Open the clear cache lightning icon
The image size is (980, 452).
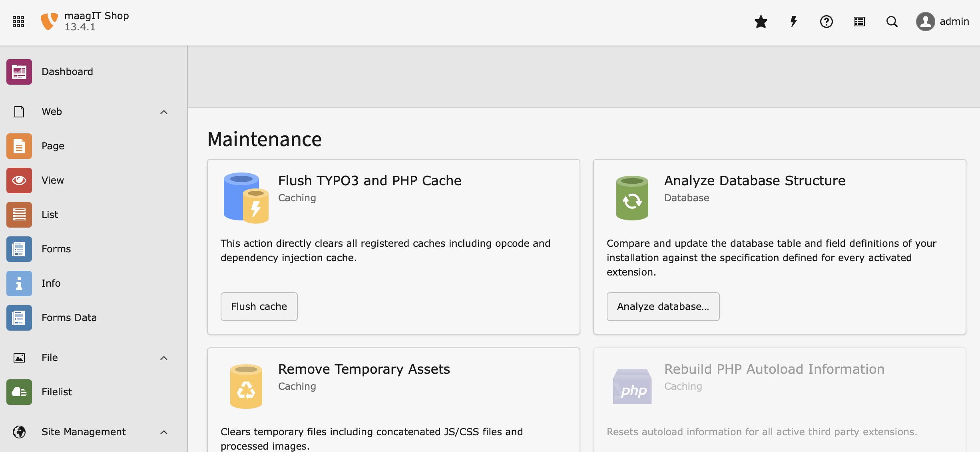click(x=794, y=22)
